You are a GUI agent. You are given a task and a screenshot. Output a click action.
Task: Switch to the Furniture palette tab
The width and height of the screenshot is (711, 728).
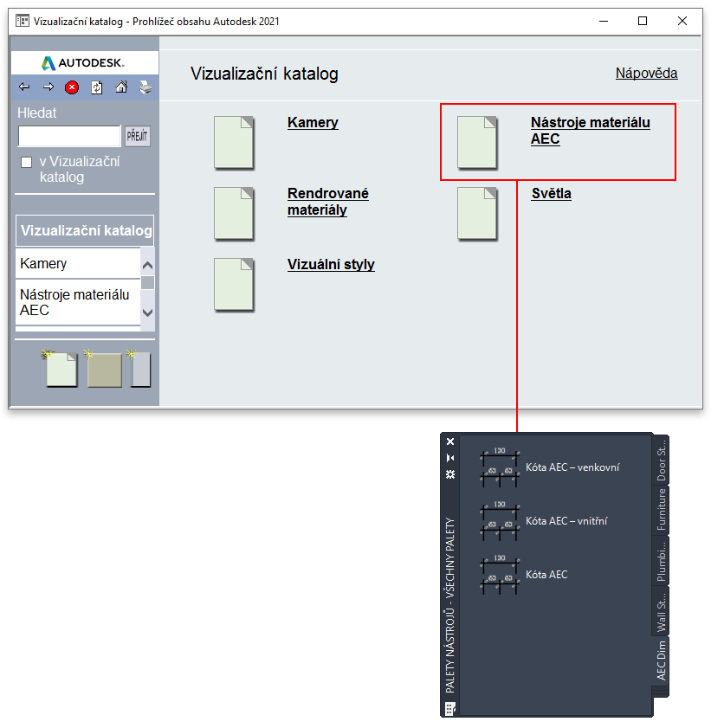[661, 510]
